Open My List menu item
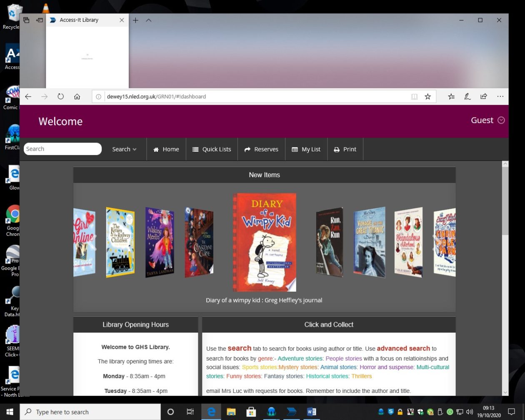This screenshot has width=525, height=420. click(x=306, y=149)
